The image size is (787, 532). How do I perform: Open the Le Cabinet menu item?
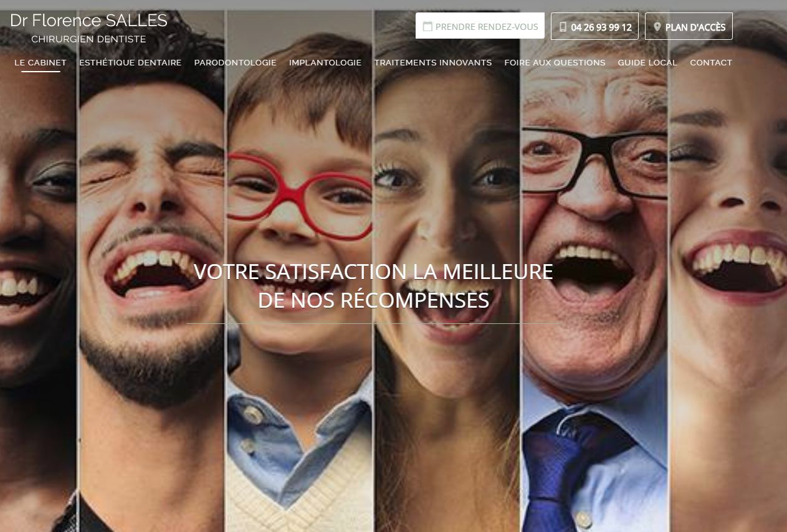coord(41,63)
